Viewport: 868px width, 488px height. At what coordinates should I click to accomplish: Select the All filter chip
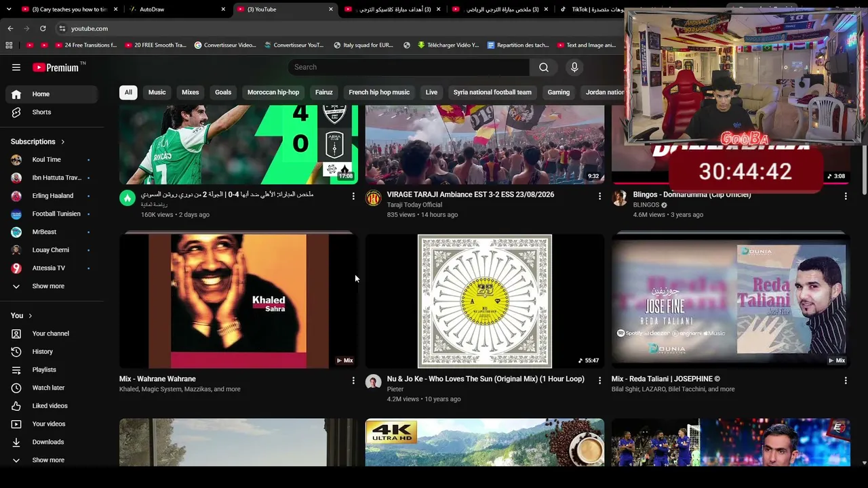[x=128, y=92]
